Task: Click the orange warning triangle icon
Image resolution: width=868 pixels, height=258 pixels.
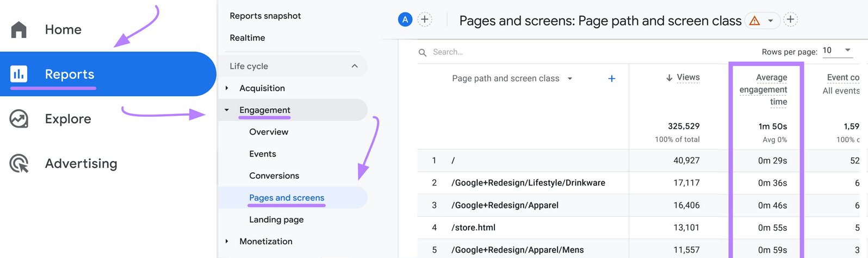Action: point(754,21)
